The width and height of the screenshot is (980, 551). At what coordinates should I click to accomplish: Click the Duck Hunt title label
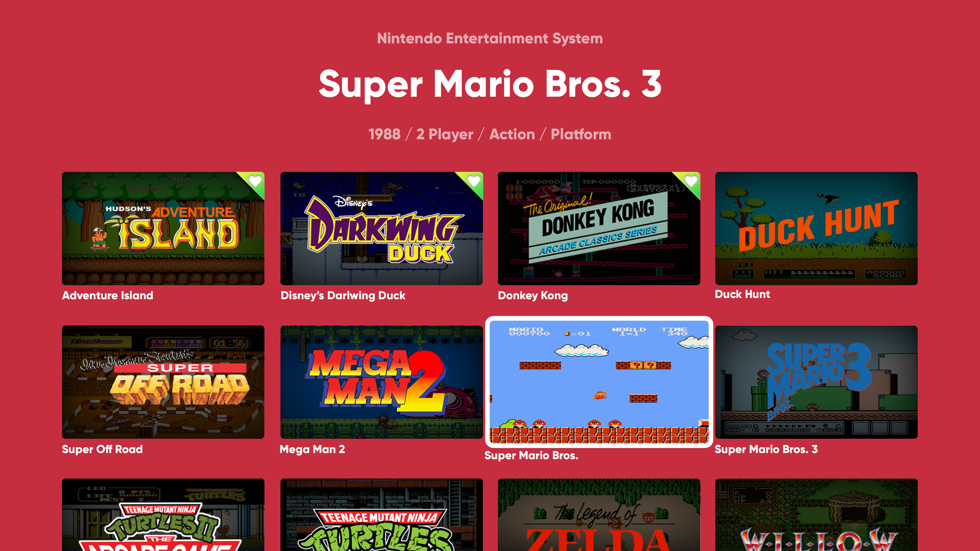click(x=742, y=294)
